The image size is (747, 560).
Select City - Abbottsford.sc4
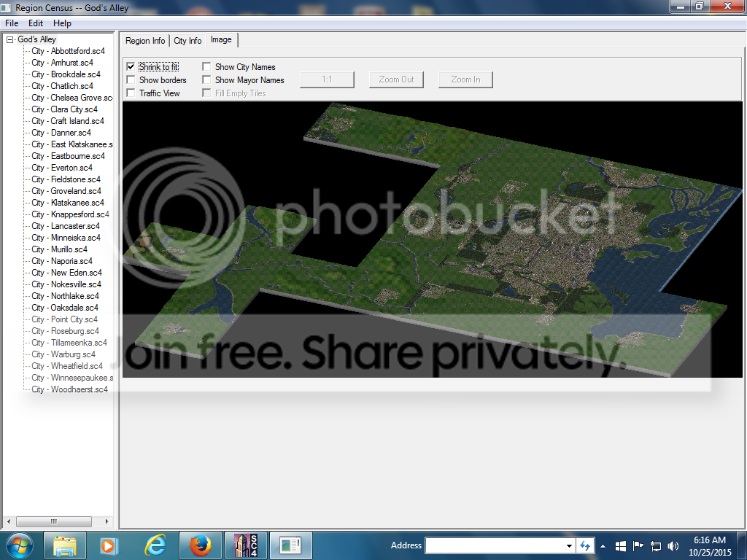pyautogui.click(x=68, y=51)
